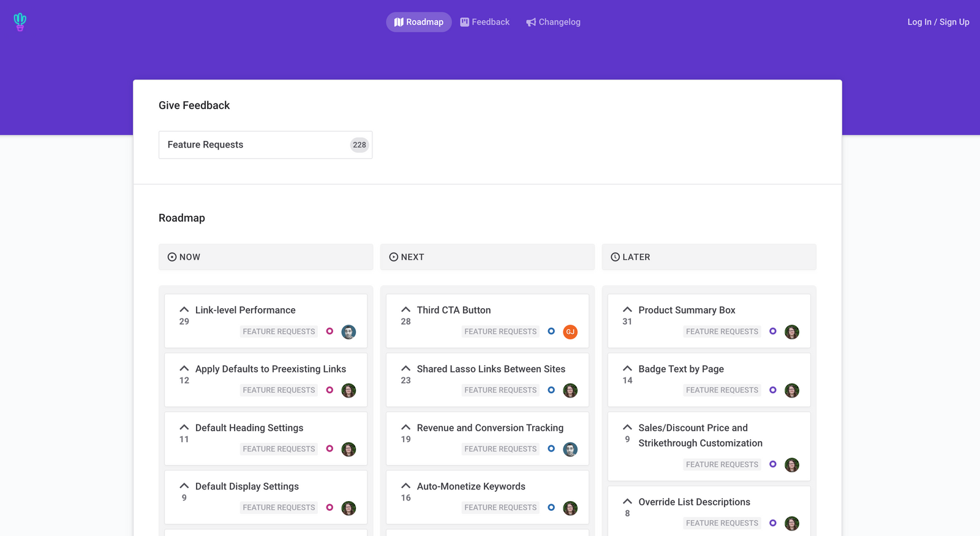
Task: Upvote Revenue and Conversion Tracking
Action: click(x=406, y=428)
